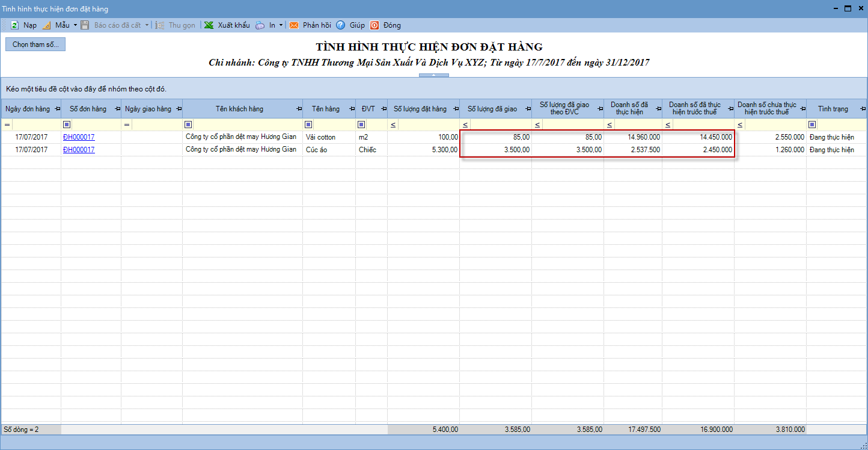Image resolution: width=868 pixels, height=450 pixels.
Task: Expand the In print options arrow
Action: [x=281, y=25]
